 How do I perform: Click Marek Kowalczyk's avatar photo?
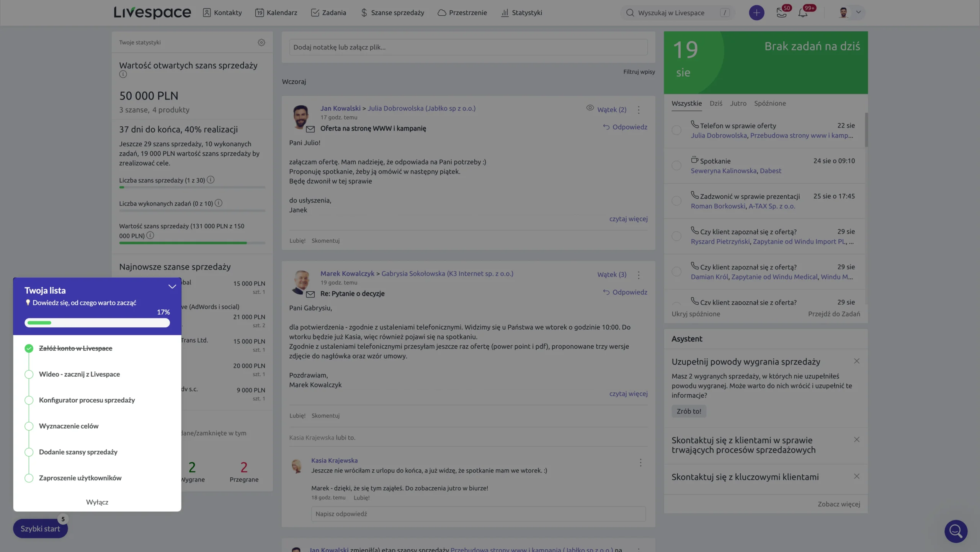301,282
